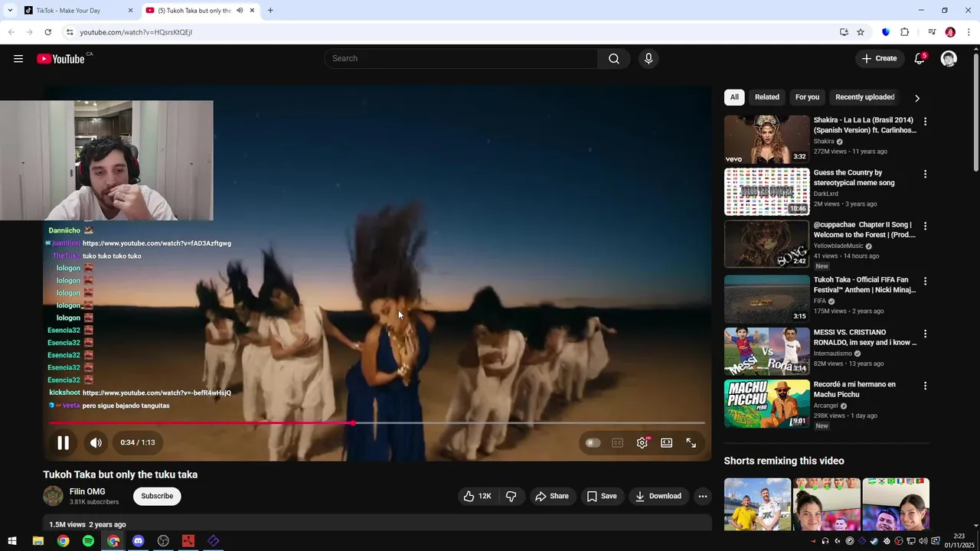Open the Filin OMG channel name link

[x=87, y=491]
